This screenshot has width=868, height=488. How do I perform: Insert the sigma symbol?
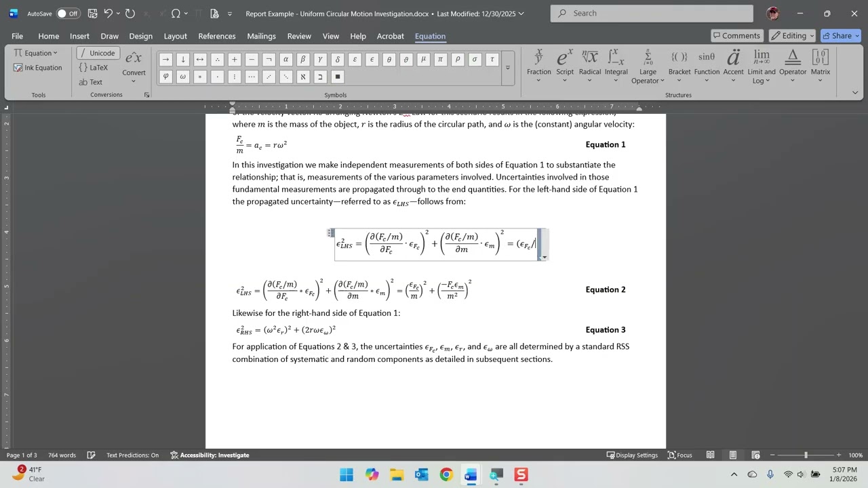coord(475,60)
